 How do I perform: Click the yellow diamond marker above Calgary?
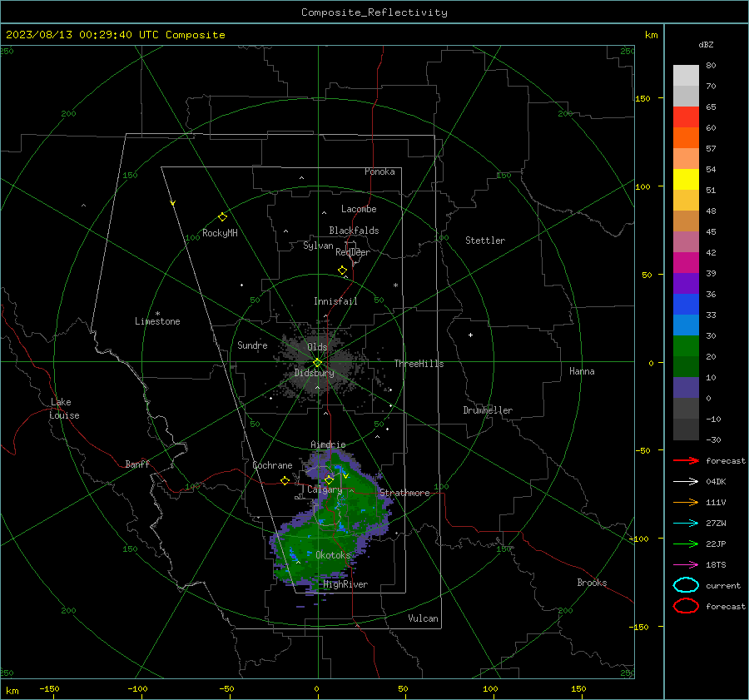(329, 479)
